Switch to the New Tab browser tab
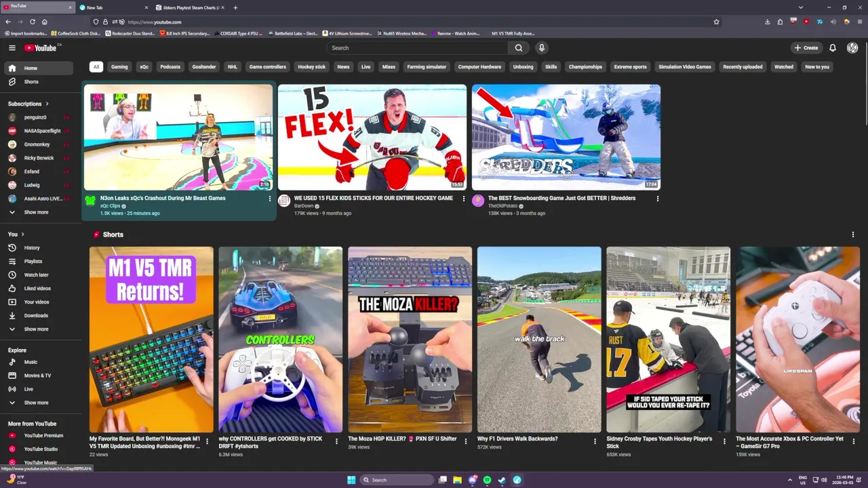This screenshot has width=868, height=488. tap(112, 7)
